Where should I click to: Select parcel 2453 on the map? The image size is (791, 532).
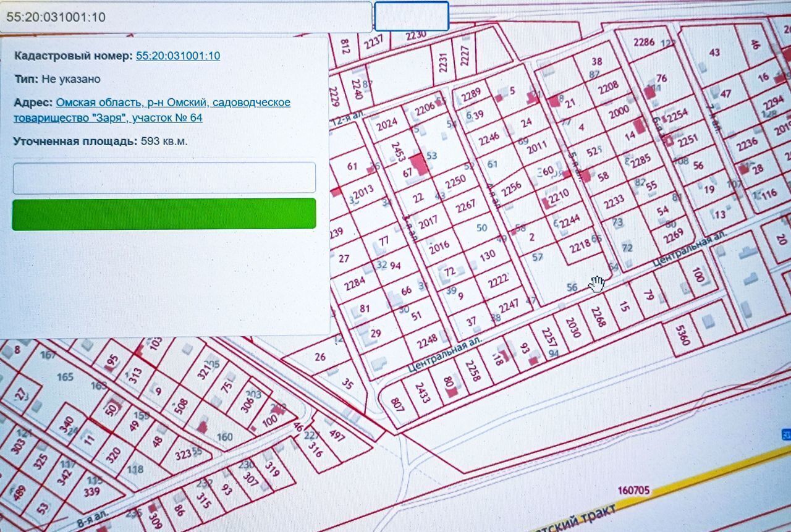(x=399, y=152)
